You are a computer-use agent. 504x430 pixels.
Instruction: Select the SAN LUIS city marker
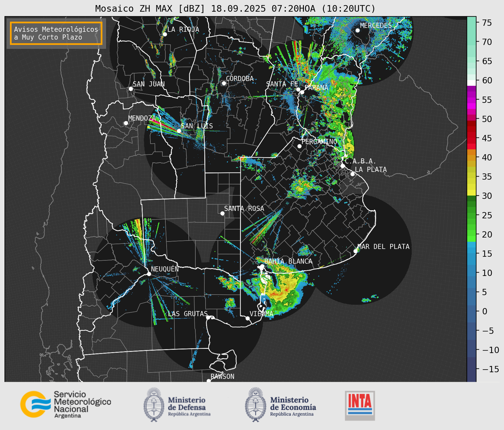click(179, 131)
